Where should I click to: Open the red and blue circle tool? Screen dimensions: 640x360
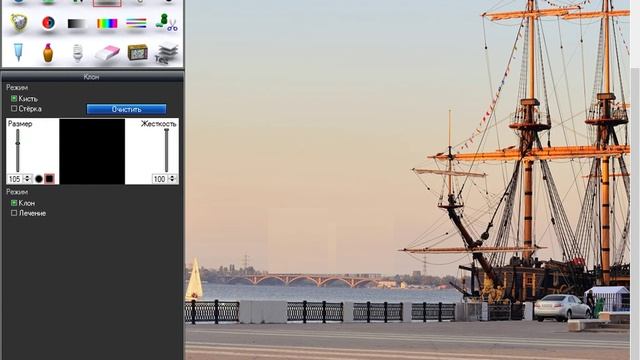pyautogui.click(x=48, y=23)
